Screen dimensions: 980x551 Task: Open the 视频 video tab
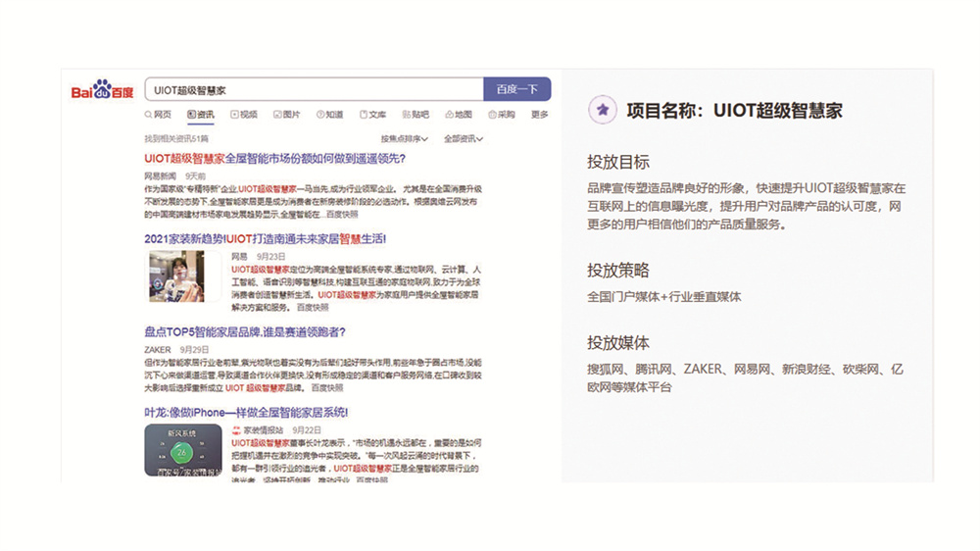click(244, 115)
